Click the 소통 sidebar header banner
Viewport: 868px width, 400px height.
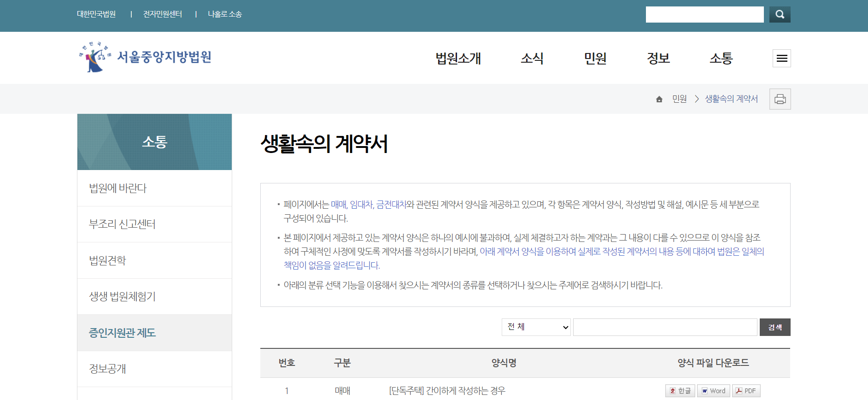[154, 142]
